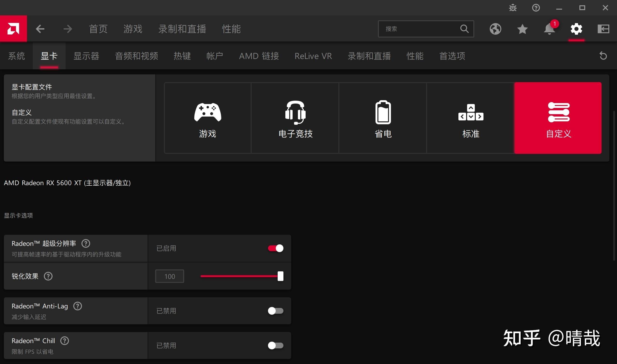The image size is (617, 364).
Task: Switch to the 显示器 tab
Action: [x=86, y=56]
